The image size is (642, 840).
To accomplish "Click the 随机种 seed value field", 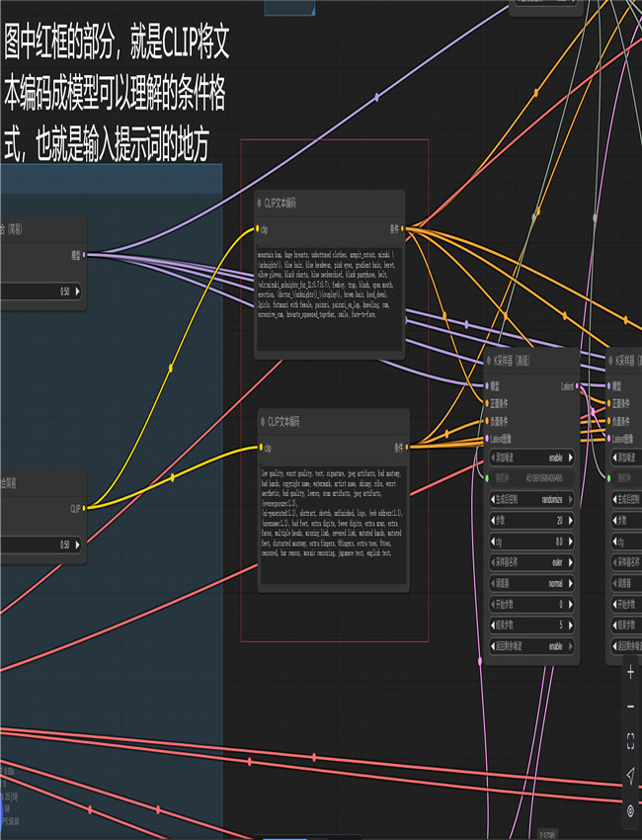I will click(x=532, y=478).
